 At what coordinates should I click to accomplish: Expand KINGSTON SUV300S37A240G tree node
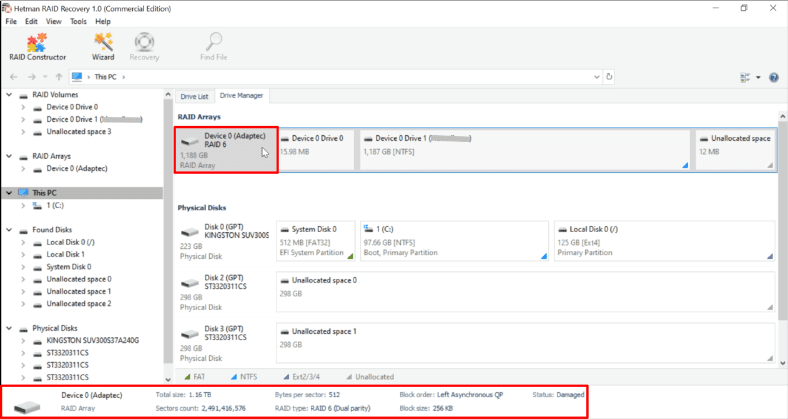click(23, 341)
